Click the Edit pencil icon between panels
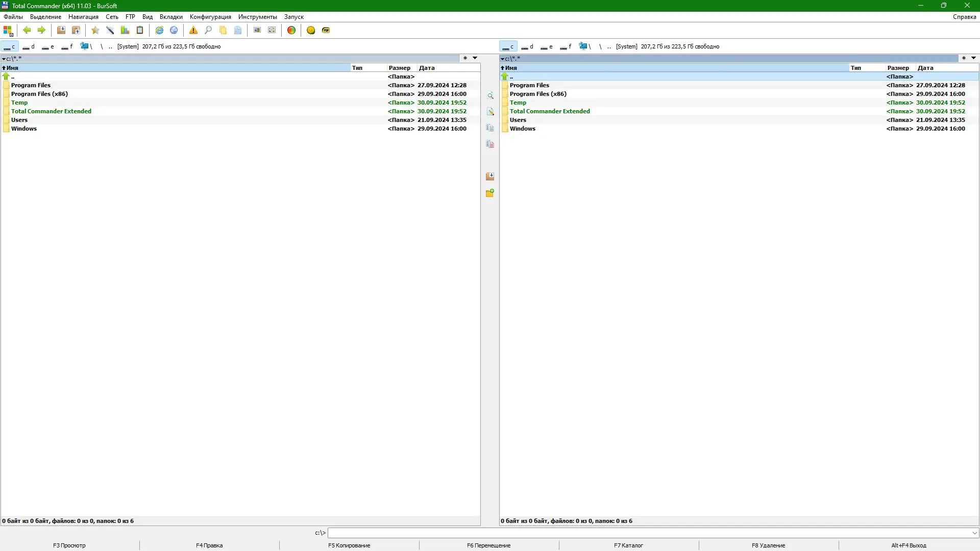Image resolution: width=980 pixels, height=551 pixels. [x=490, y=111]
